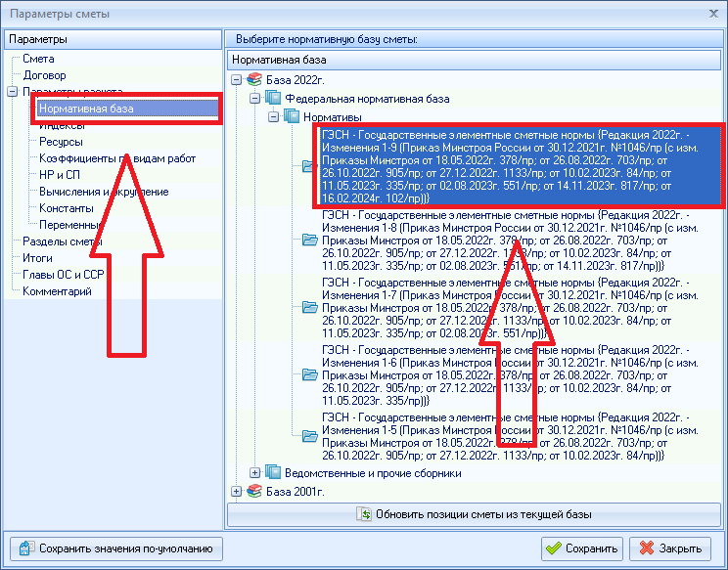
Task: Click Обновить позиции сметы из текущей базы
Action: pyautogui.click(x=474, y=514)
